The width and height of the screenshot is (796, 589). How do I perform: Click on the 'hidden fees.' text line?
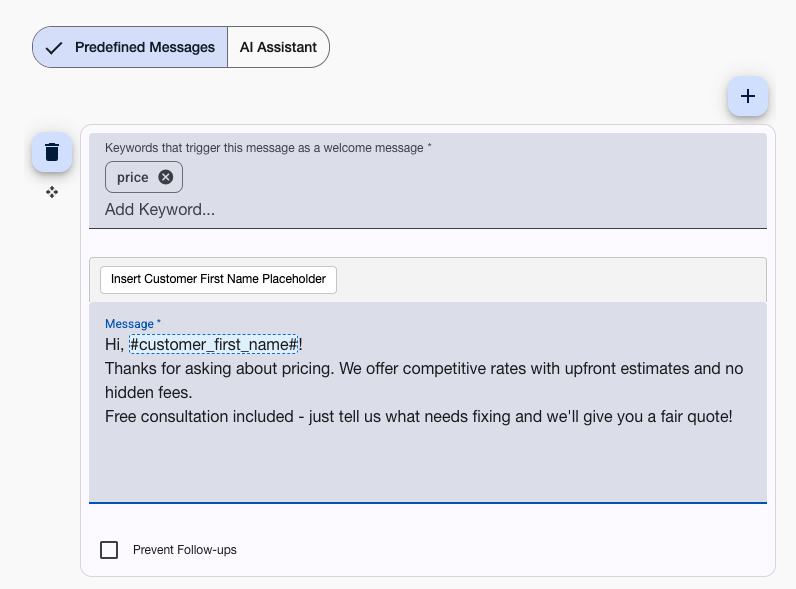pyautogui.click(x=148, y=393)
